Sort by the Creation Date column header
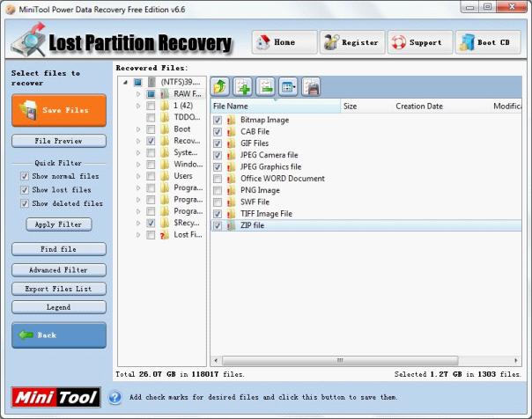The height and width of the screenshot is (419, 532). [441, 107]
